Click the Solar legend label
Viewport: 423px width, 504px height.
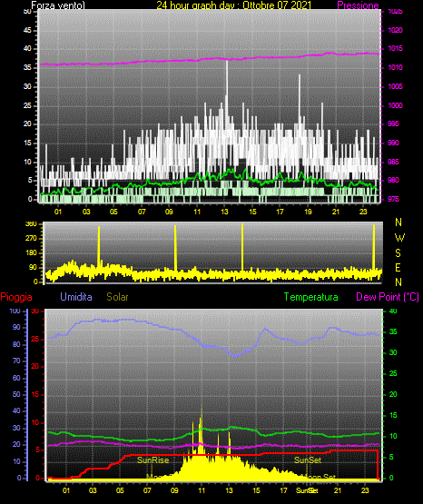point(118,297)
